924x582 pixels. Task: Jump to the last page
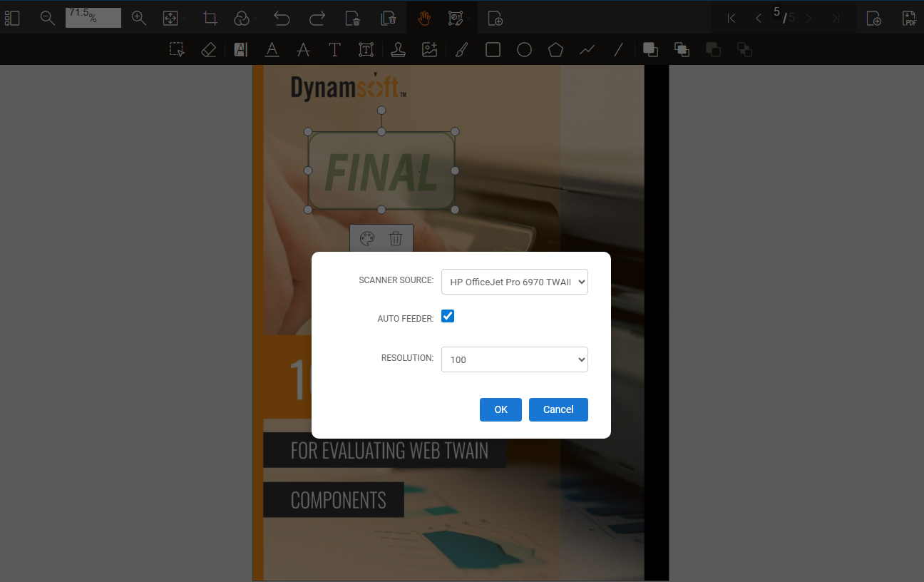coord(835,19)
